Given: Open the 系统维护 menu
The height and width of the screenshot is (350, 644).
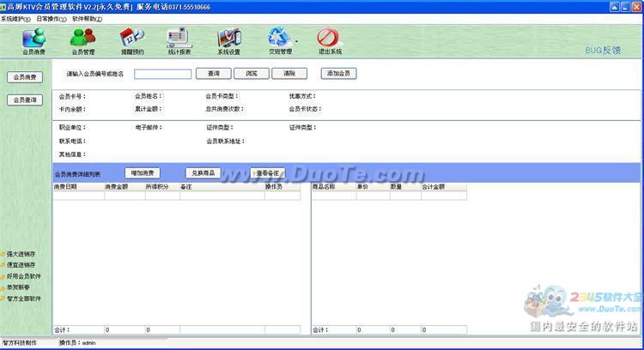Looking at the screenshot, I should [15, 19].
